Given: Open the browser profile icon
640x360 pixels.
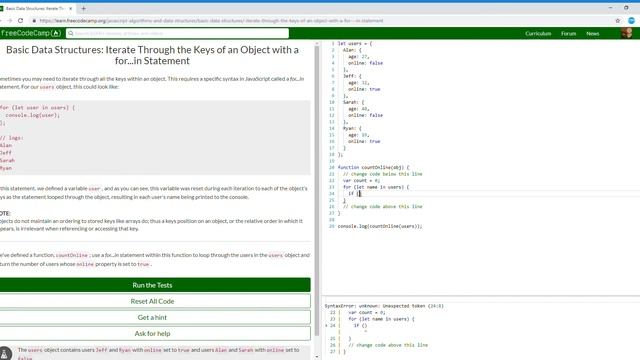Looking at the screenshot, I should [x=631, y=20].
